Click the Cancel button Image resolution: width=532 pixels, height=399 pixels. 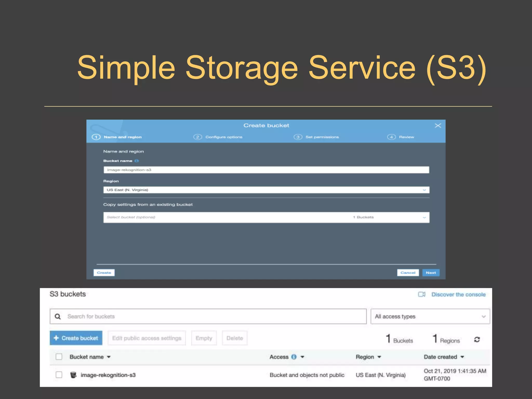[408, 273]
